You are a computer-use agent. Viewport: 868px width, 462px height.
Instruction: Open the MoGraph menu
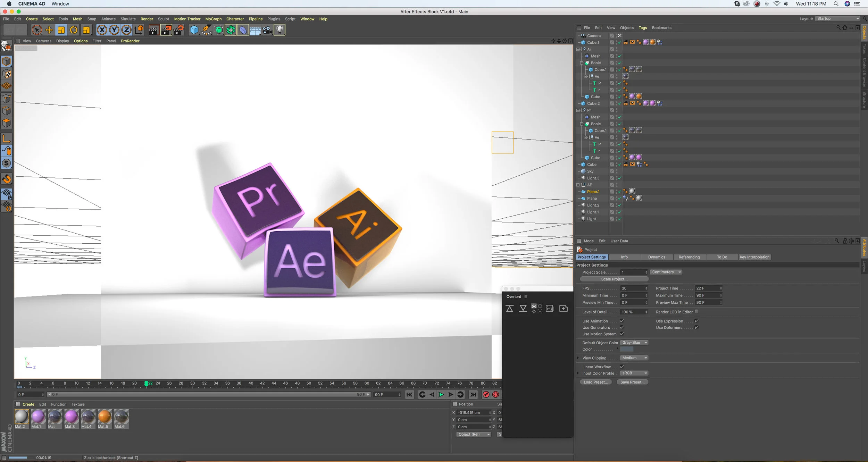click(x=213, y=19)
